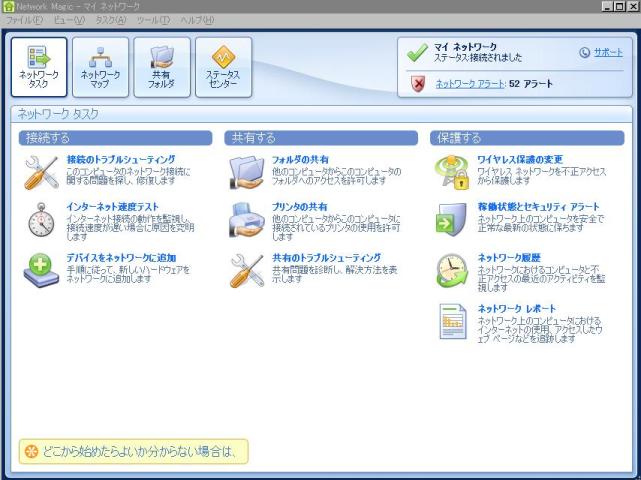Viewport: 641px width, 480px height.
Task: Open the フォルダの共有 link
Action: pos(300,159)
